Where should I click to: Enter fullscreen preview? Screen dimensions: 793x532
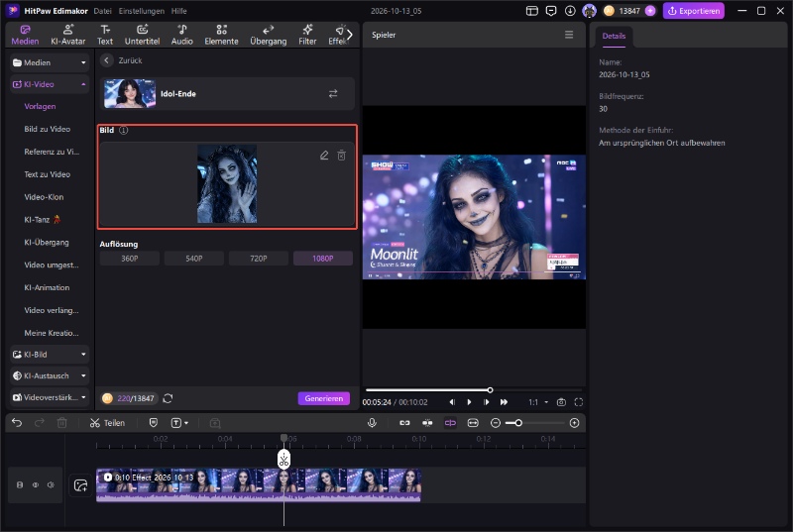tap(579, 402)
